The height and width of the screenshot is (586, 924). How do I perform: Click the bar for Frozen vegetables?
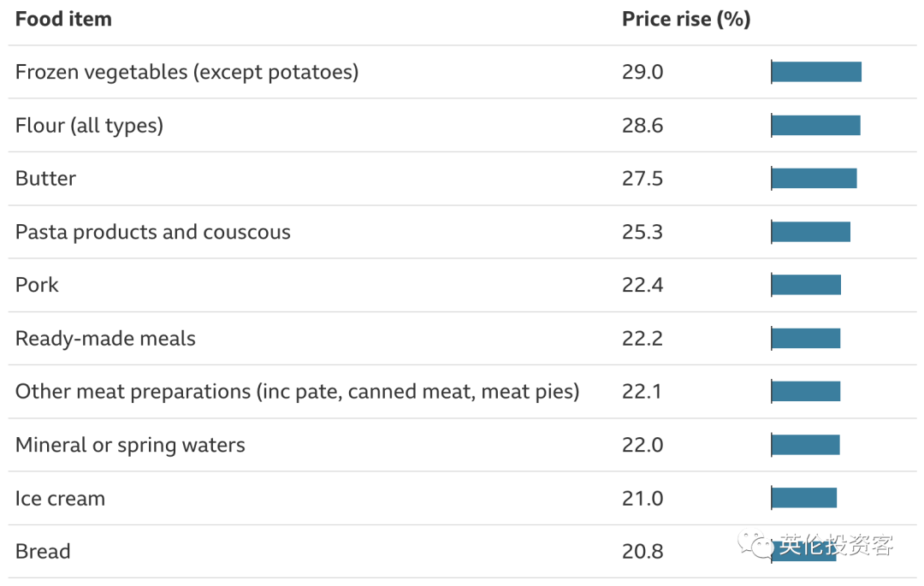tap(816, 72)
